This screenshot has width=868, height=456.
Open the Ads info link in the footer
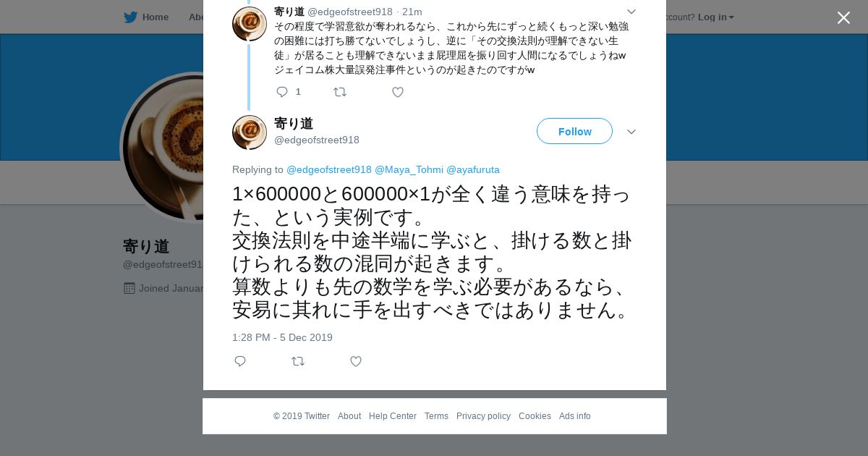(x=575, y=416)
